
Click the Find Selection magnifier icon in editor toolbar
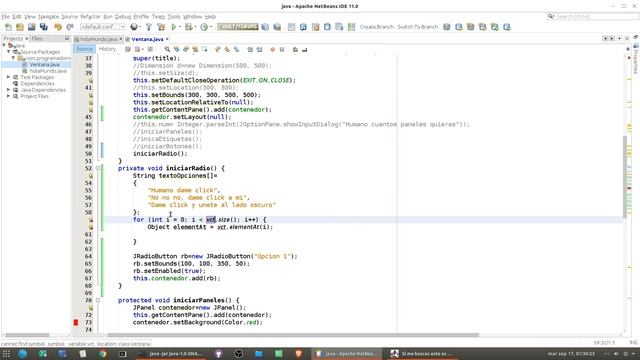(167, 49)
